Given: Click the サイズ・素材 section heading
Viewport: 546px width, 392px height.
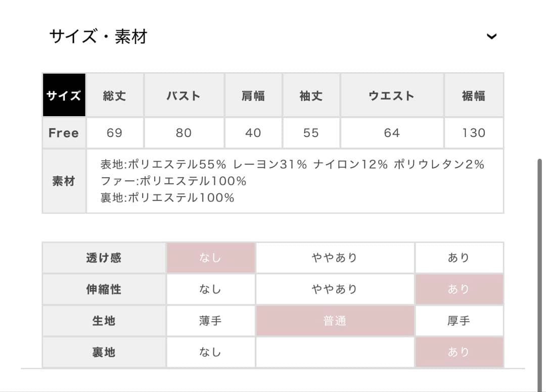Looking at the screenshot, I should tap(98, 36).
